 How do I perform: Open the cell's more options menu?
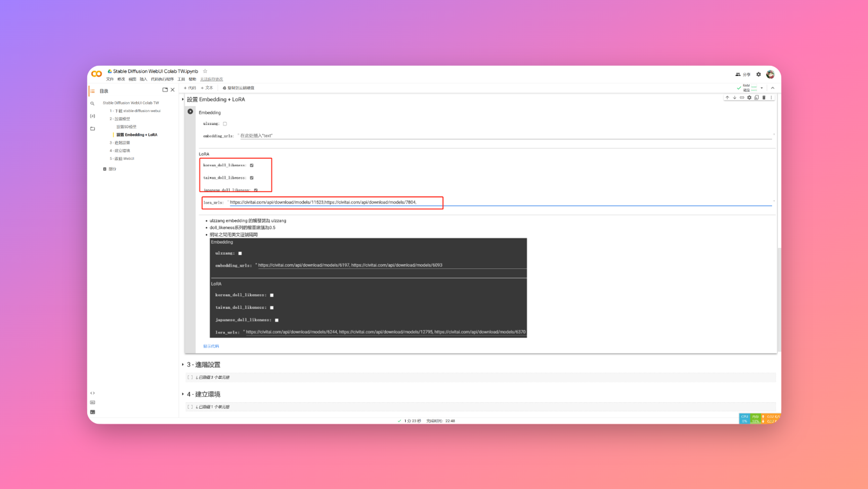coord(771,98)
